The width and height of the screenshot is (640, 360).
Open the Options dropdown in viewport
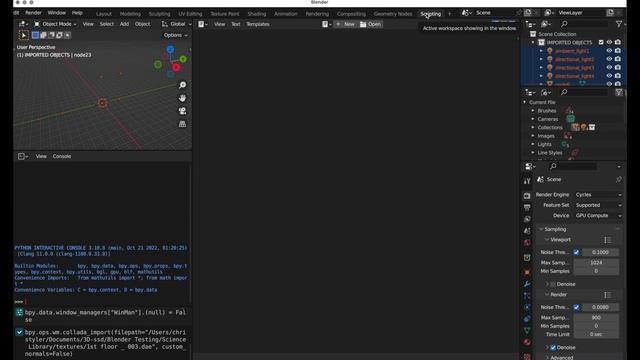[x=176, y=35]
